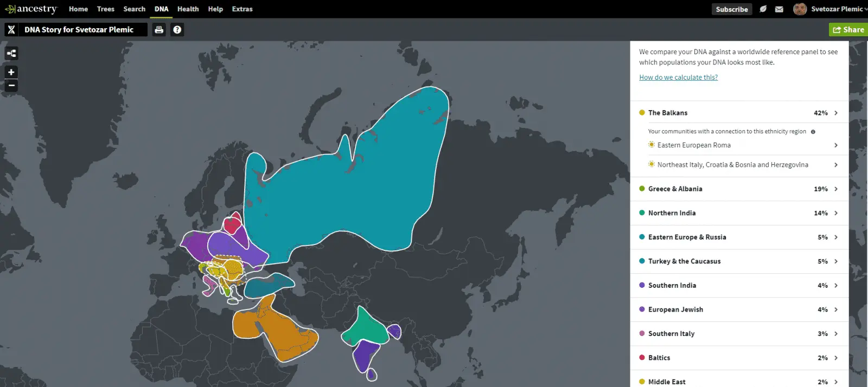Click the green Share button

(848, 30)
